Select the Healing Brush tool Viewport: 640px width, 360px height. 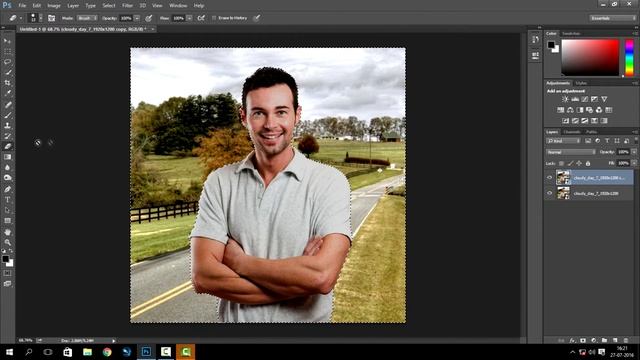click(7, 105)
